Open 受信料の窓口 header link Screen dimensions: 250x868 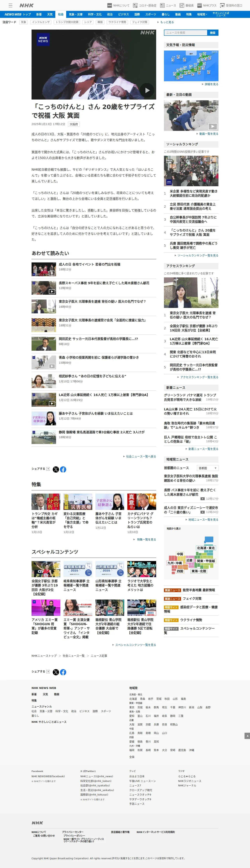(231, 5)
